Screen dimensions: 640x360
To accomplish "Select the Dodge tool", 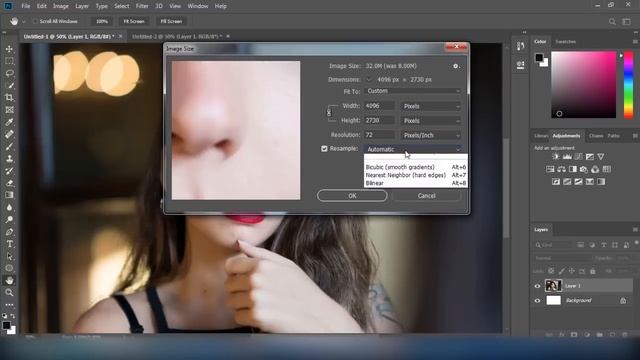I will 9,220.
